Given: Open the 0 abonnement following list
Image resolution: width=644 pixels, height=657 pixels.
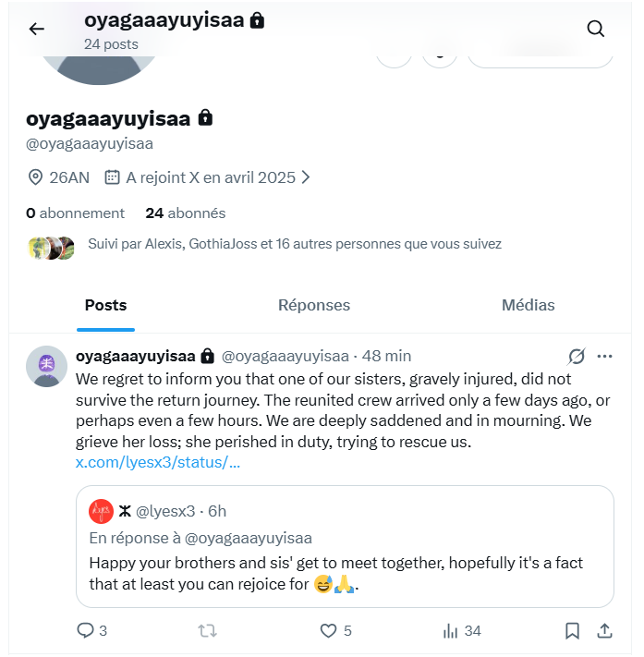Looking at the screenshot, I should click(75, 213).
